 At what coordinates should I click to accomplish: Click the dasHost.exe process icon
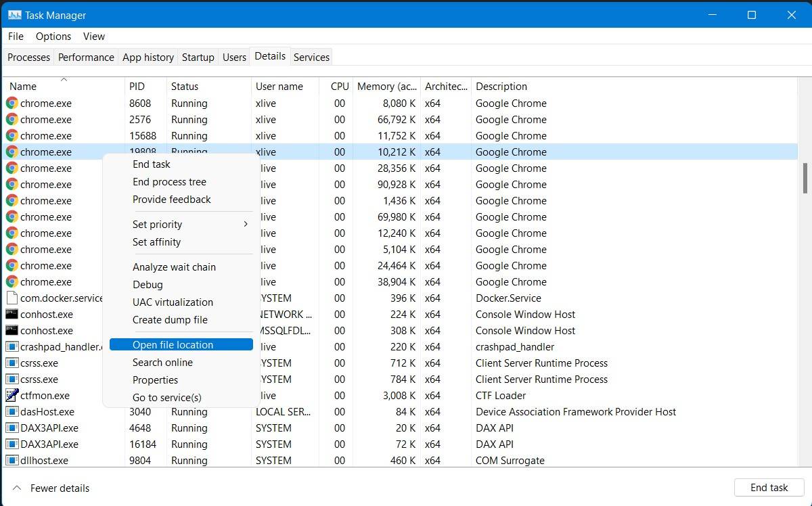12,412
